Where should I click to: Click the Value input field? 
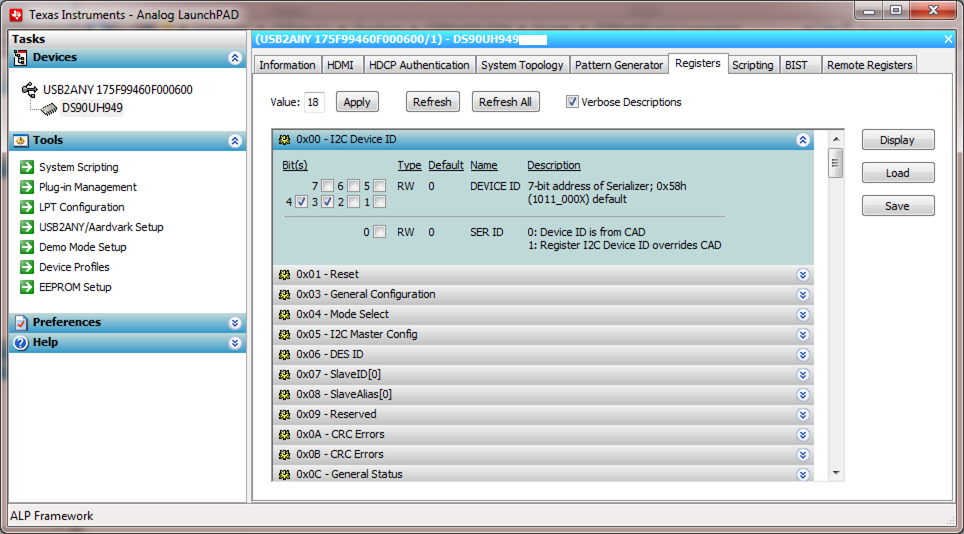(x=314, y=102)
